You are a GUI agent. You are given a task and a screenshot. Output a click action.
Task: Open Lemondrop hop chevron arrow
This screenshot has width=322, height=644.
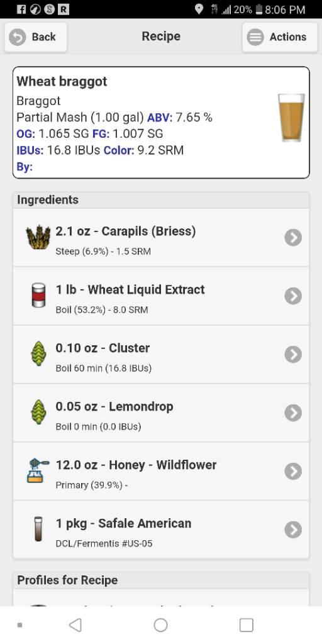coord(293,413)
